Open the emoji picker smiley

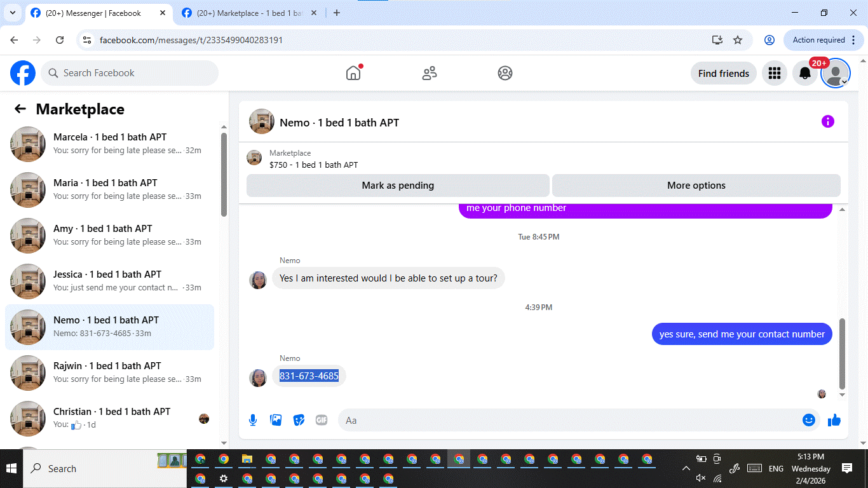click(x=808, y=420)
